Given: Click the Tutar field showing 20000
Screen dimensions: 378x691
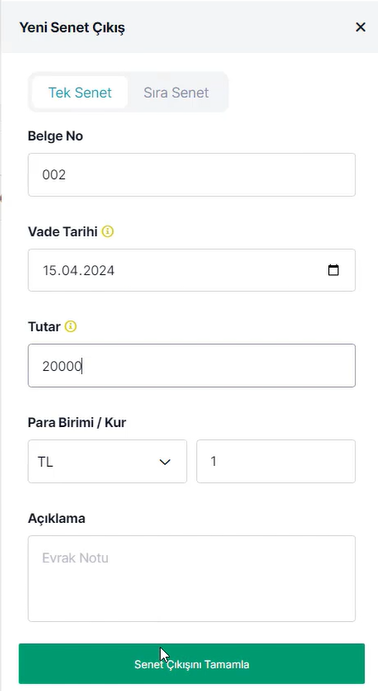Looking at the screenshot, I should [x=192, y=366].
